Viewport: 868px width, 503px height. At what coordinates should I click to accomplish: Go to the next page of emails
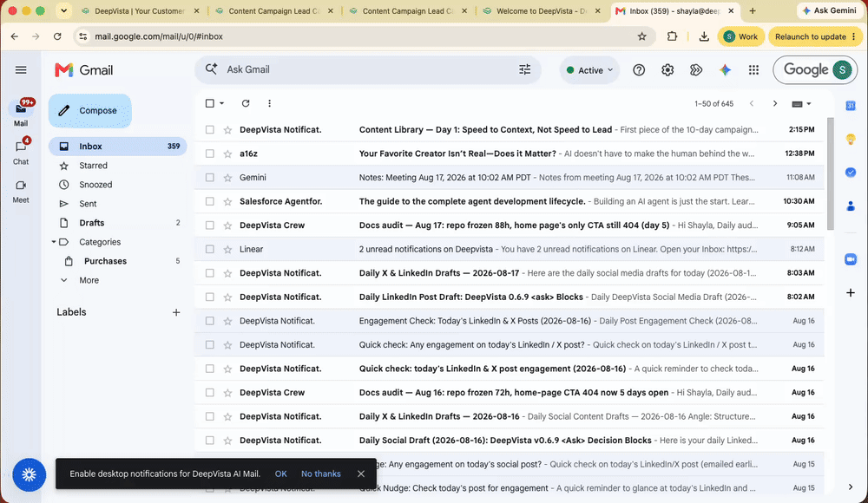click(x=774, y=103)
